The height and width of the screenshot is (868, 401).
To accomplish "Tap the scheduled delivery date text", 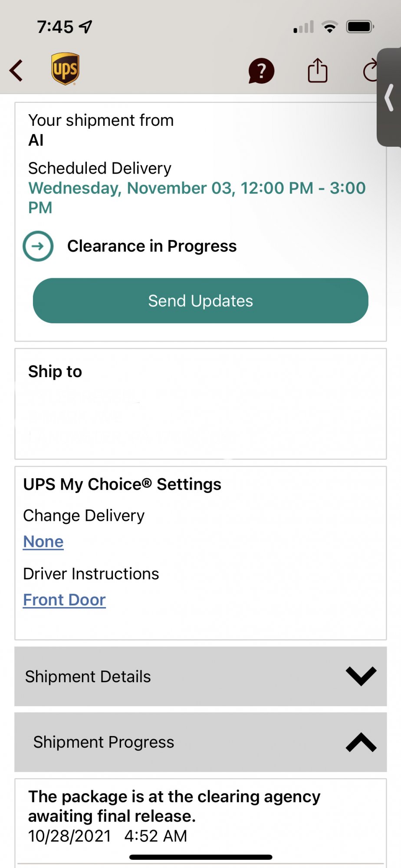I will coord(197,197).
